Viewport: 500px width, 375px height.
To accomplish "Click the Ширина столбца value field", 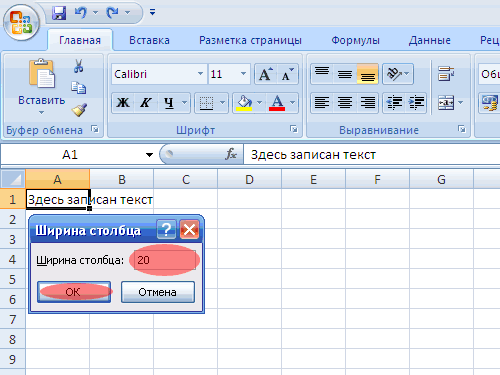I will point(165,260).
